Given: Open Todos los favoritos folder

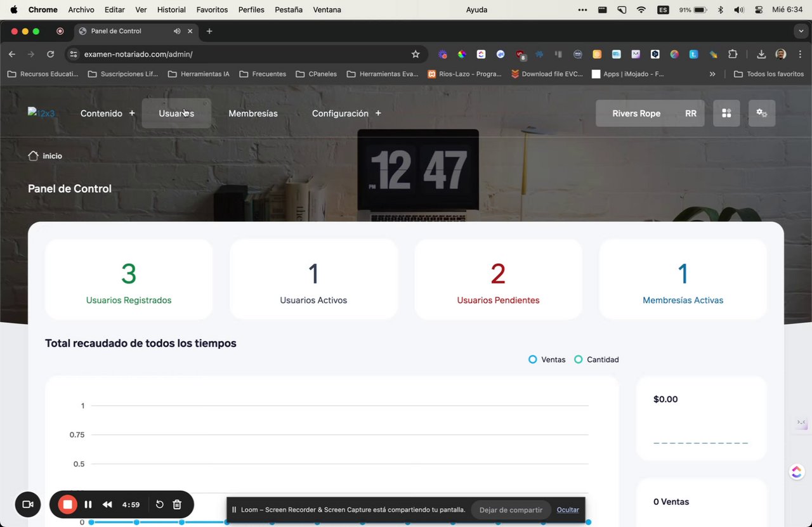Looking at the screenshot, I should [769, 74].
